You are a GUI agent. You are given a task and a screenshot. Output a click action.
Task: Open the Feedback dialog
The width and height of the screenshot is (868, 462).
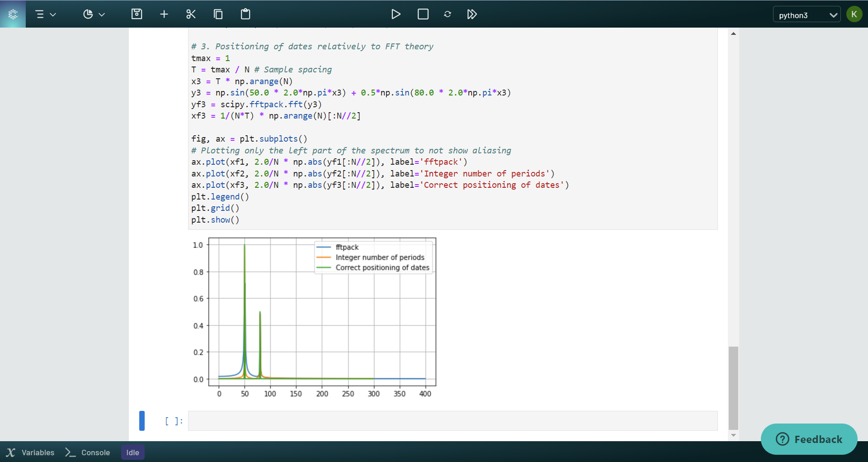[809, 439]
